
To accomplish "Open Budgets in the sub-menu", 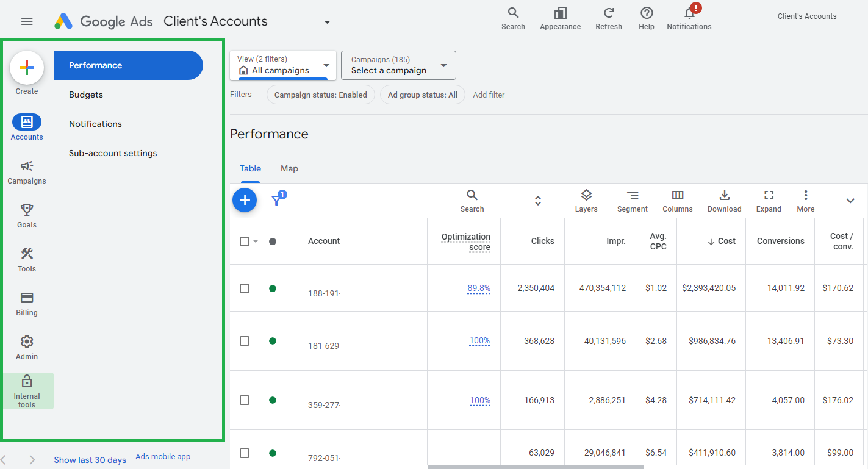I will (86, 95).
